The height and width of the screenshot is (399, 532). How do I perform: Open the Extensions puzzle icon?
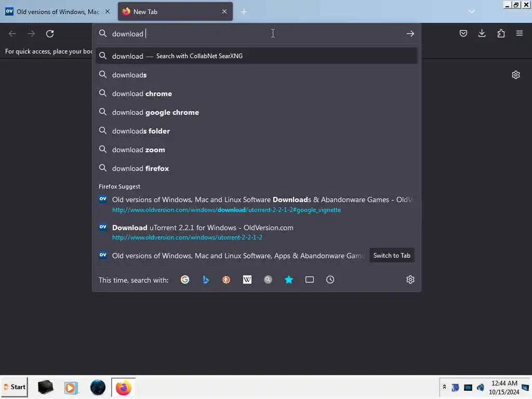501,33
